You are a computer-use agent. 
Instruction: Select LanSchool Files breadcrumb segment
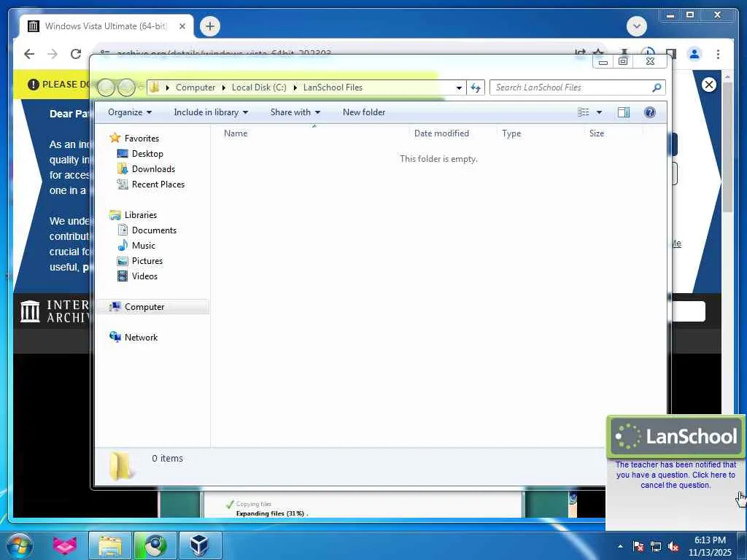coord(333,87)
